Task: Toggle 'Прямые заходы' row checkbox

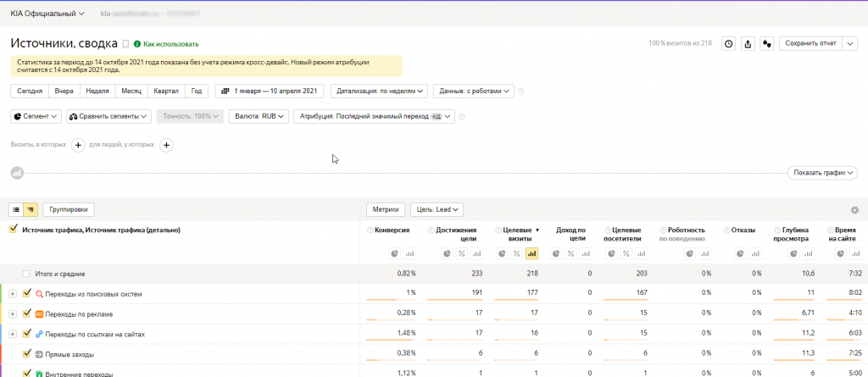Action: tap(26, 353)
